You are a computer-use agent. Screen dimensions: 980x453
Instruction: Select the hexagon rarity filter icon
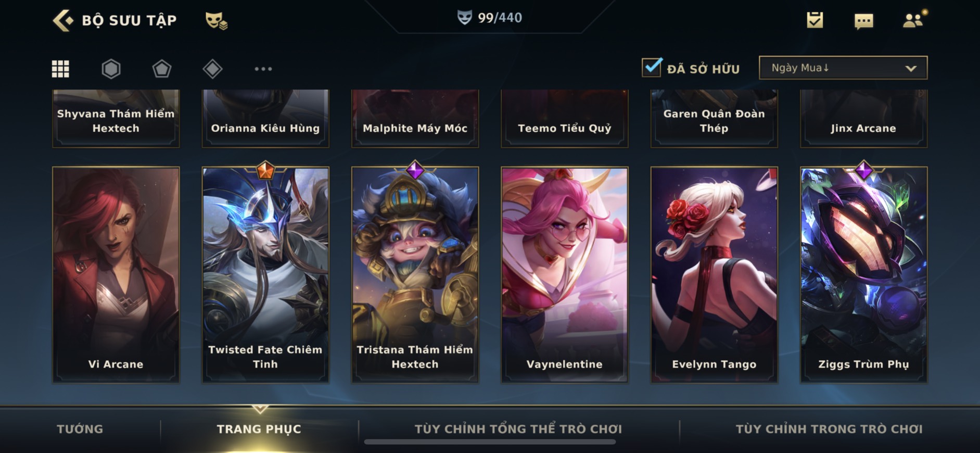pos(111,69)
